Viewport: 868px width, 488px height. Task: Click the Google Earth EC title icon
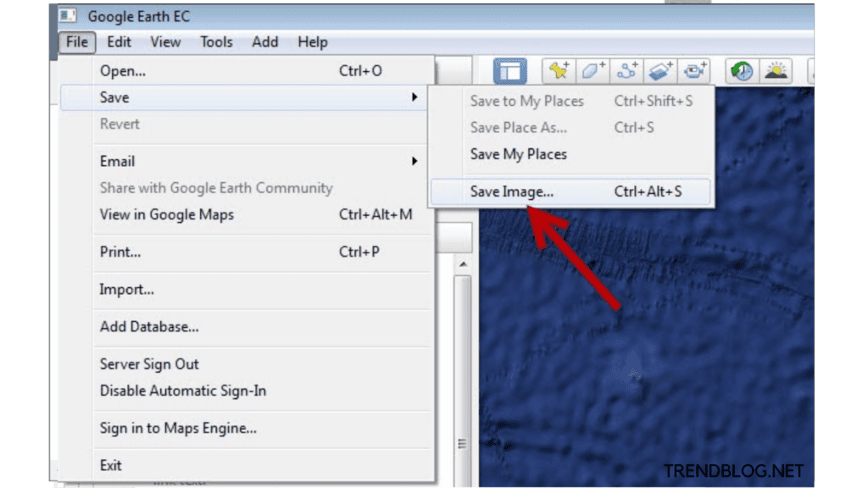click(x=68, y=15)
